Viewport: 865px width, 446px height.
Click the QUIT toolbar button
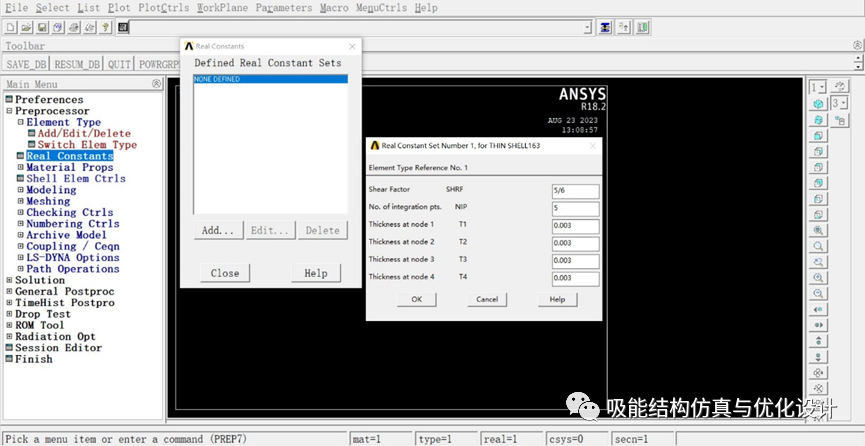pyautogui.click(x=120, y=64)
